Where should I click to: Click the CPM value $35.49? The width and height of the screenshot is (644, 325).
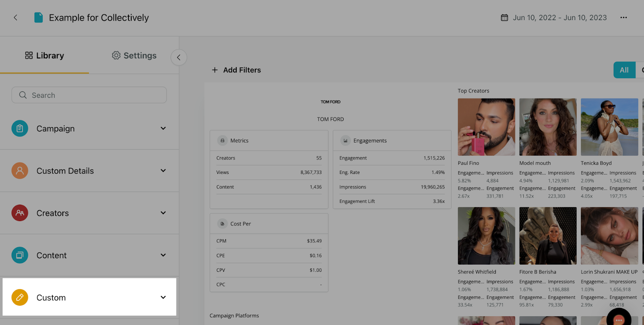point(314,241)
